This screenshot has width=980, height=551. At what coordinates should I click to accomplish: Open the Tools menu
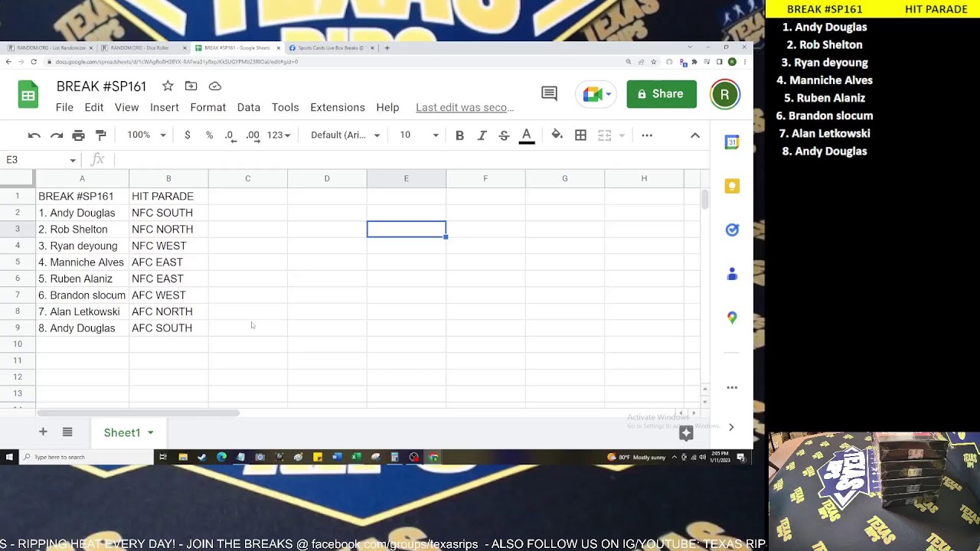click(x=285, y=107)
